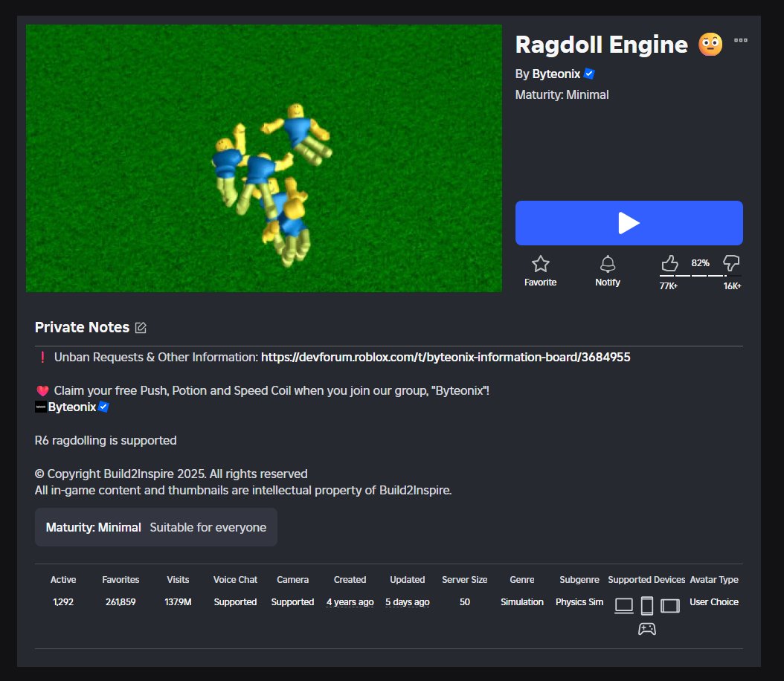Click the '5 days ago' updated date

(408, 602)
